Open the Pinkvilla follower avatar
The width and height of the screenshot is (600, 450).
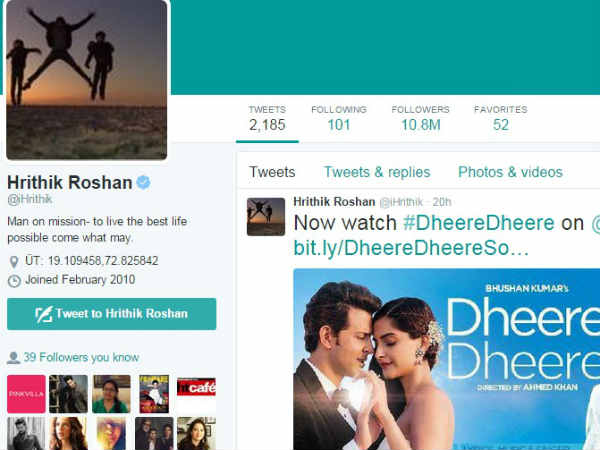tap(26, 394)
